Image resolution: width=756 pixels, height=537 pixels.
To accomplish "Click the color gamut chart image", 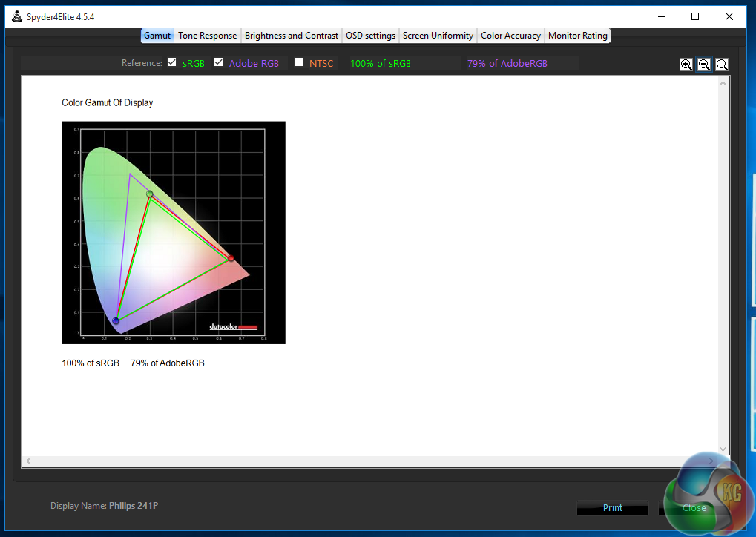I will click(173, 232).
